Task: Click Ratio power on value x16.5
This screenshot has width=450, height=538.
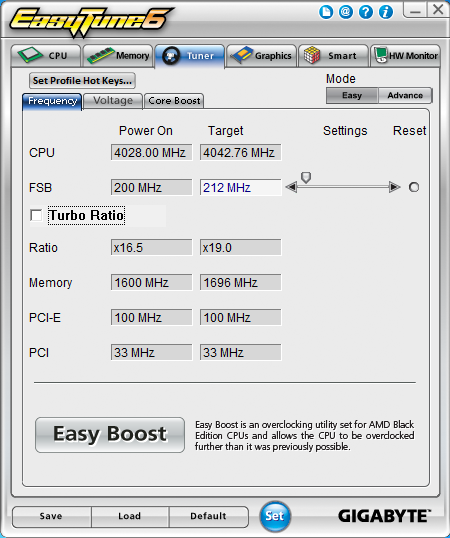Action: pos(151,247)
